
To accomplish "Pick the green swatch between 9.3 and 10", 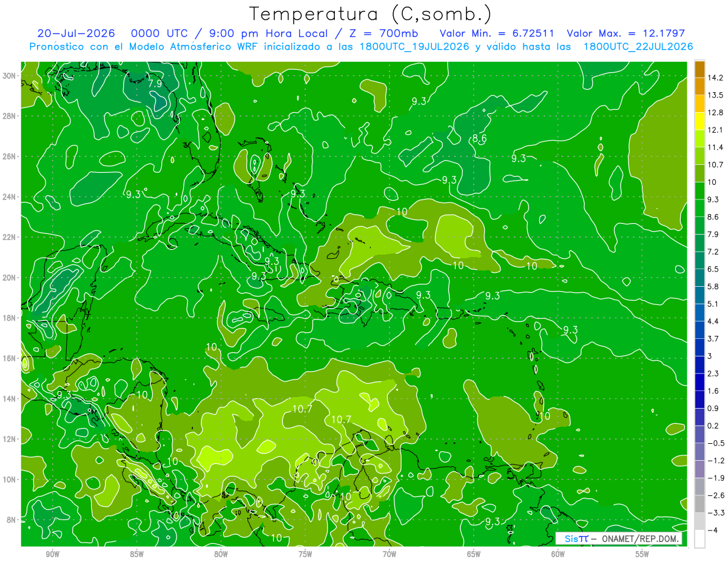I will pyautogui.click(x=699, y=191).
